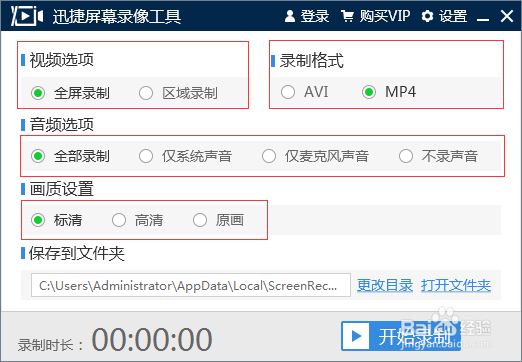Select 不录声音 no audio option
Screen dimensions: 522x362
(x=438, y=156)
